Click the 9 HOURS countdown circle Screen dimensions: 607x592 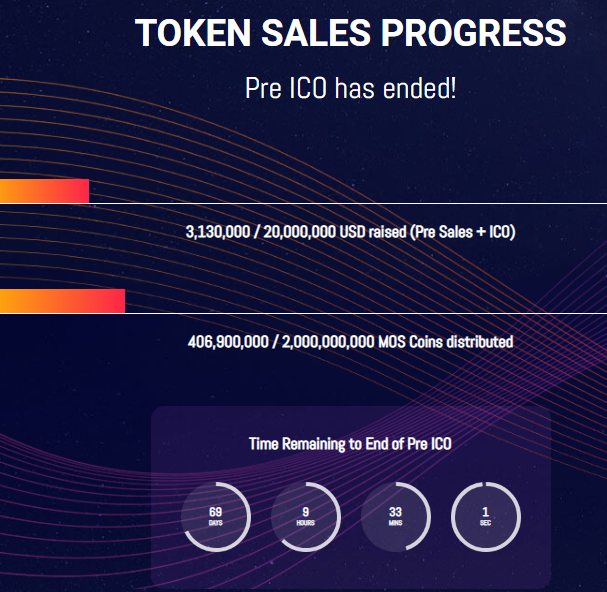(x=305, y=516)
